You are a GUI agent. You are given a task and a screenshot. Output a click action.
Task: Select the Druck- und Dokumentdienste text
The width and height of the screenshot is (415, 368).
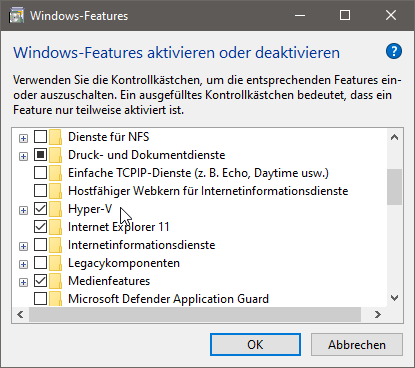pyautogui.click(x=147, y=155)
